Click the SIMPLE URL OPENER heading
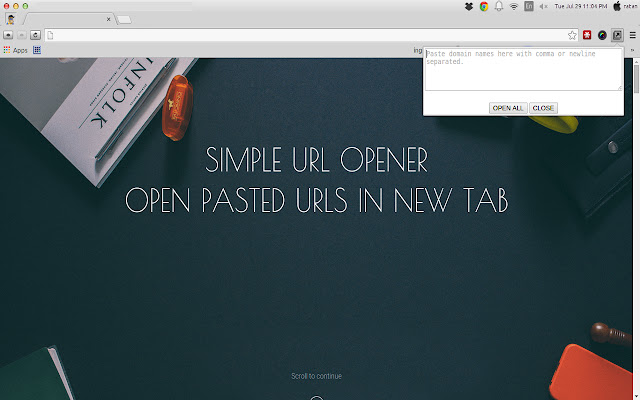640x400 pixels. pos(316,160)
